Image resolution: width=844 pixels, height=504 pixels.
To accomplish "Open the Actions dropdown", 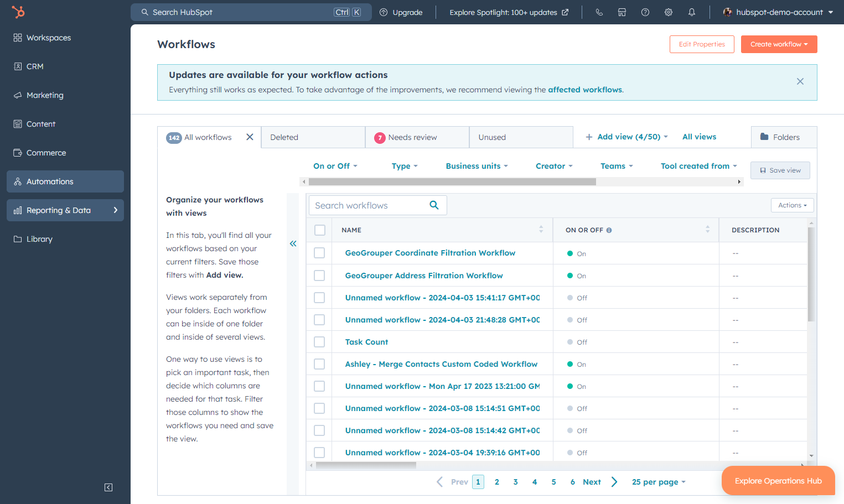I will 793,205.
